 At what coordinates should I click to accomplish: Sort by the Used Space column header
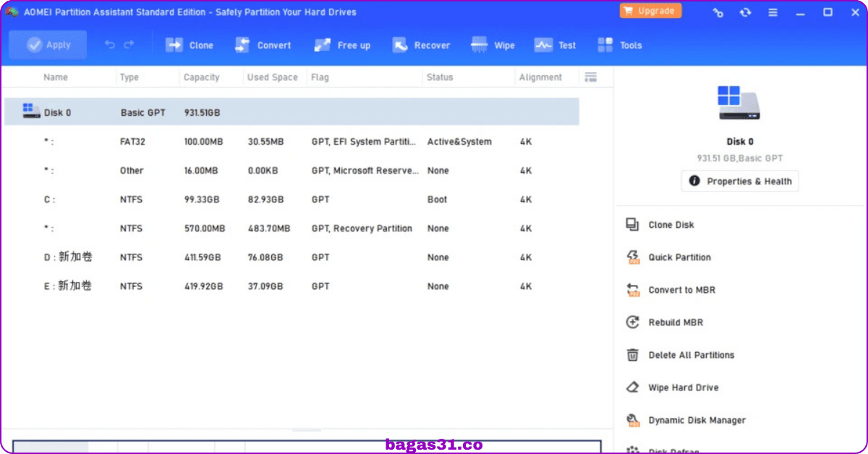click(x=272, y=77)
